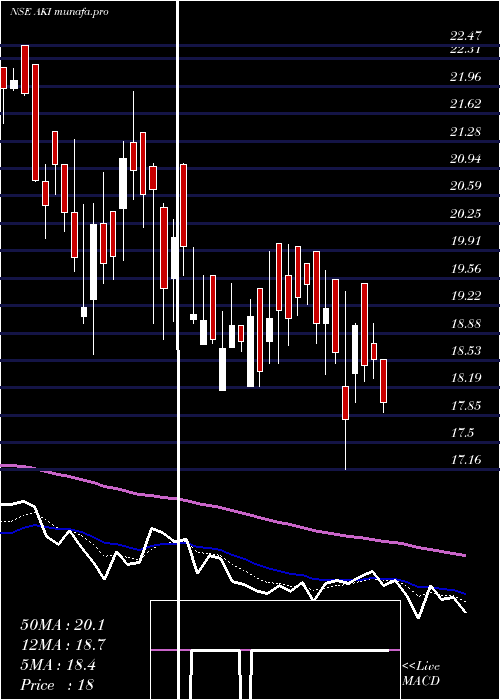The height and width of the screenshot is (700, 500).
Task: Click the NSE AKI munafa.pro chart title
Action: pyautogui.click(x=59, y=12)
